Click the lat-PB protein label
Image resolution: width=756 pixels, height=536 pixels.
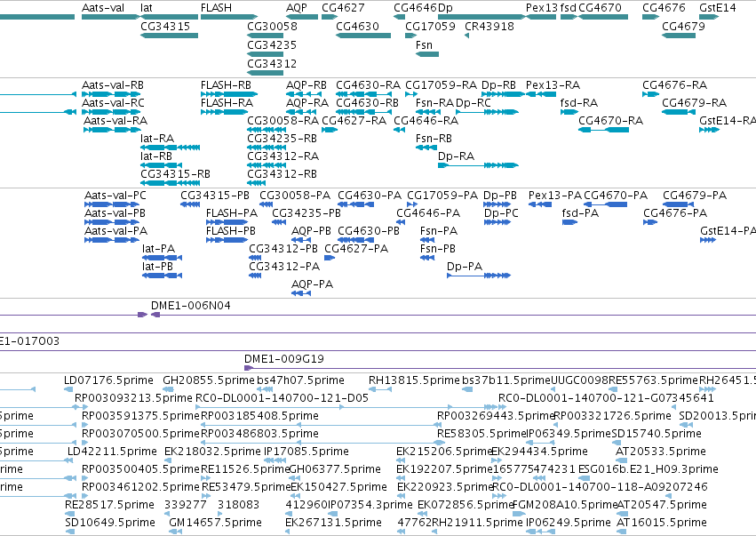(x=157, y=267)
